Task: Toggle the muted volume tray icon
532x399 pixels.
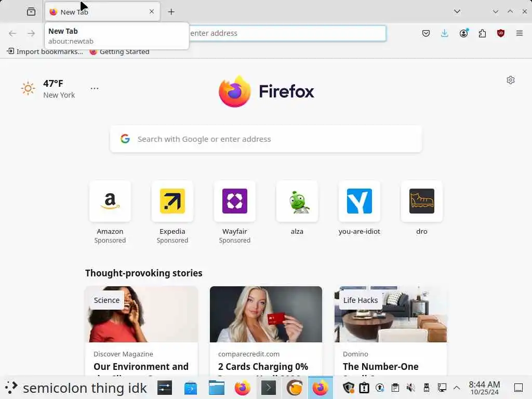Action: 410,388
